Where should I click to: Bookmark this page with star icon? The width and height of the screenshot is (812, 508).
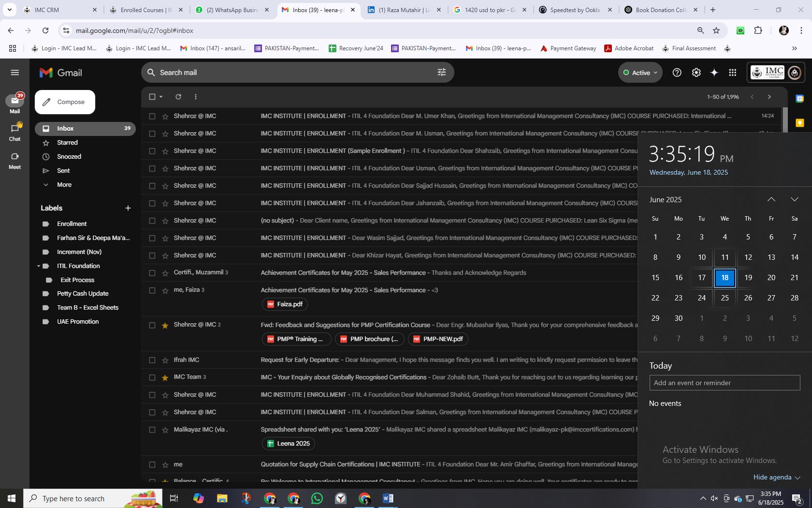pos(716,30)
